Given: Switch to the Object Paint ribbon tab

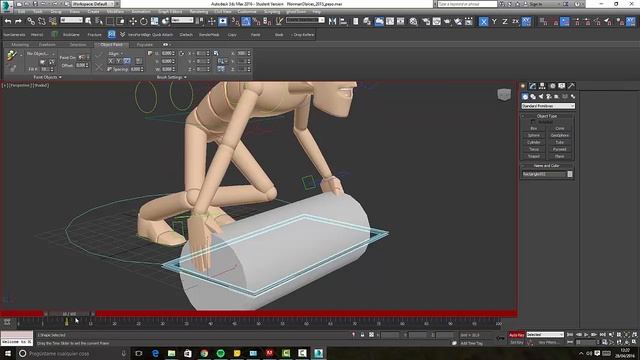Looking at the screenshot, I should point(111,44).
